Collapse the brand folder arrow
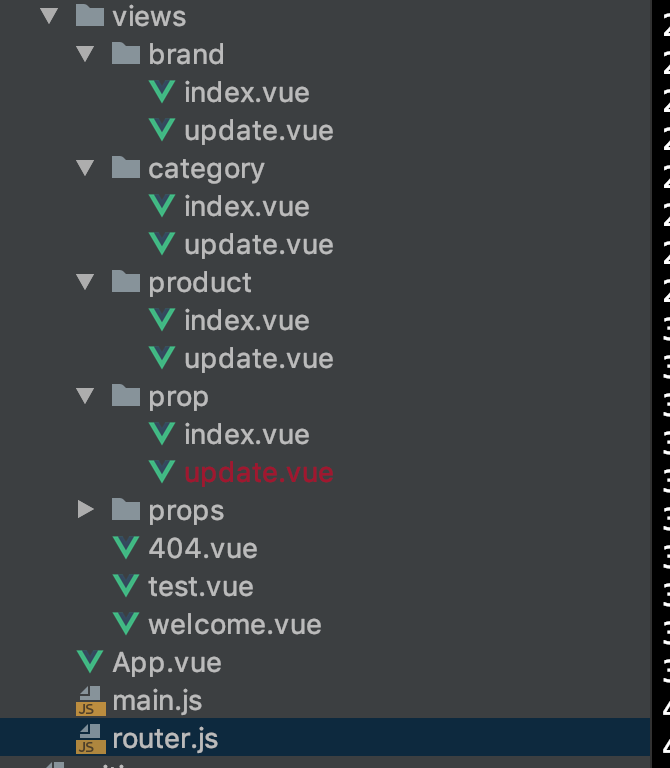 pyautogui.click(x=85, y=54)
